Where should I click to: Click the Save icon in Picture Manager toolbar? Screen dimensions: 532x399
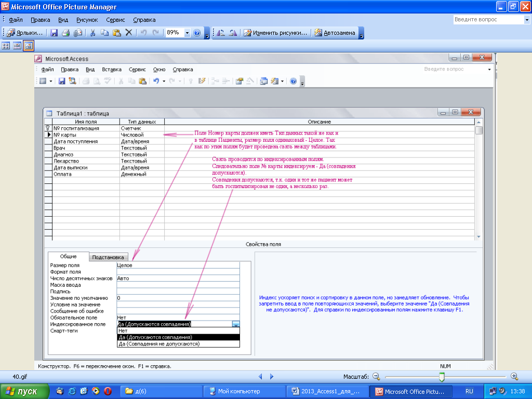[x=54, y=33]
